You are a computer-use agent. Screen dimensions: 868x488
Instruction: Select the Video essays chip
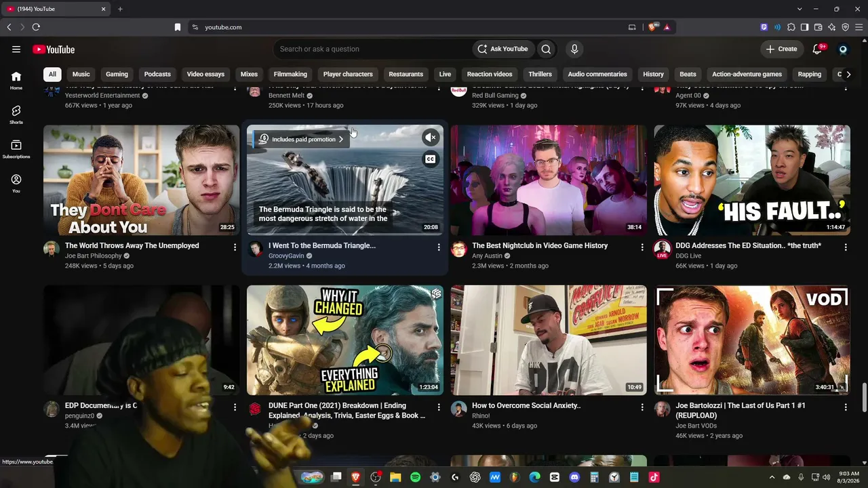[205, 74]
